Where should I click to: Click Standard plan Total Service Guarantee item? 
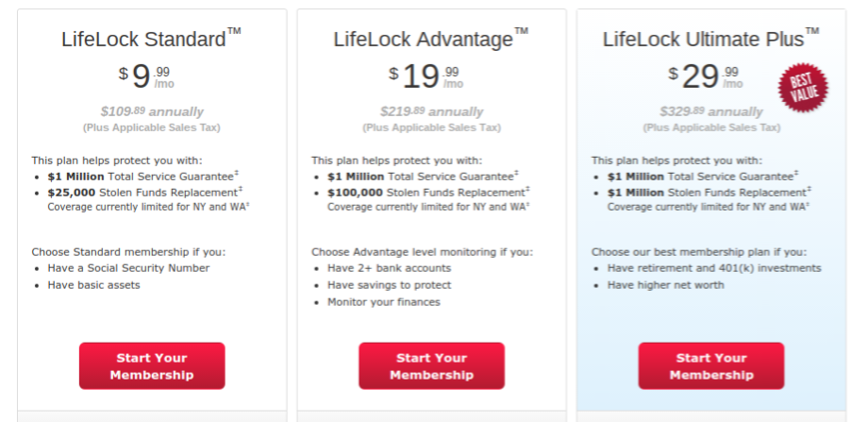[x=142, y=177]
